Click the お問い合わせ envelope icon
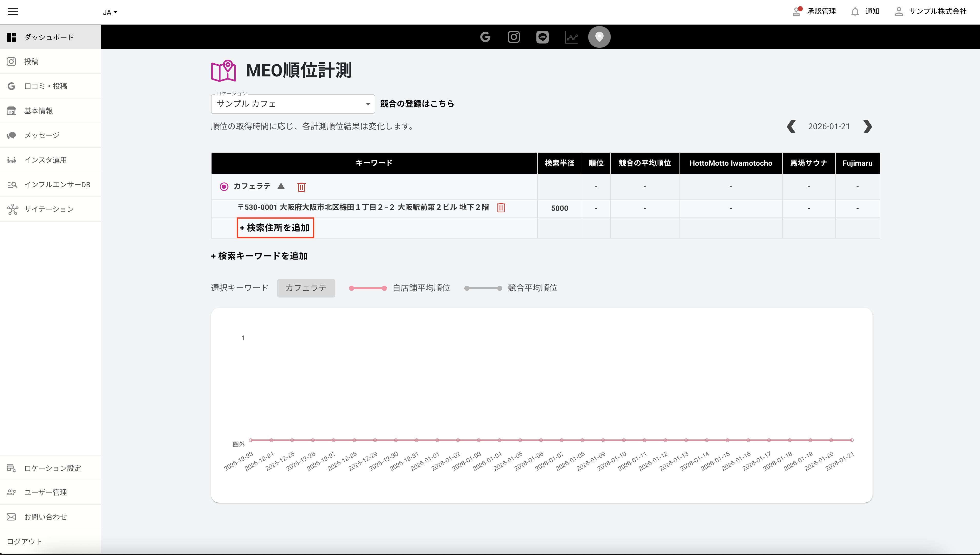The width and height of the screenshot is (980, 555). [x=12, y=517]
